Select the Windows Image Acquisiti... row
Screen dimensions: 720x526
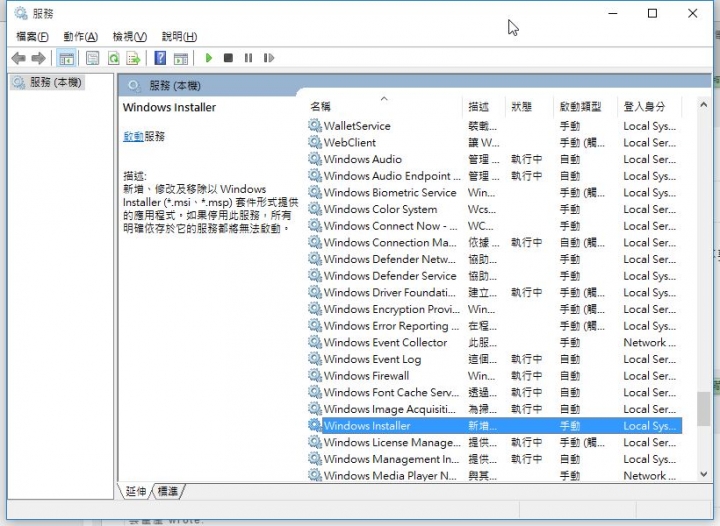click(494, 409)
